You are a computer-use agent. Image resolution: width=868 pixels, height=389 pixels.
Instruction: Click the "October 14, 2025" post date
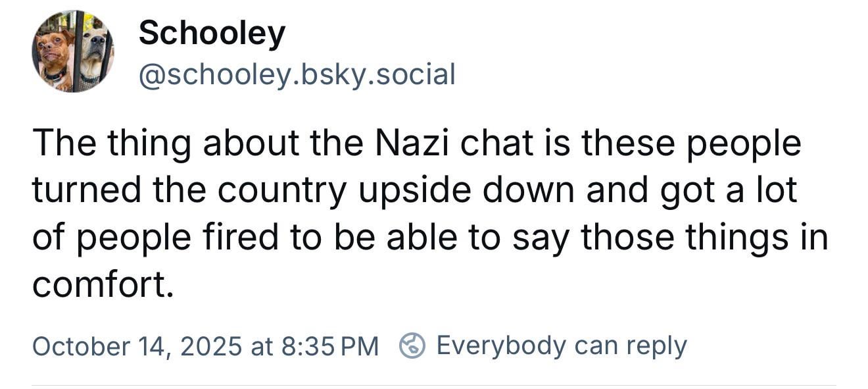click(137, 346)
